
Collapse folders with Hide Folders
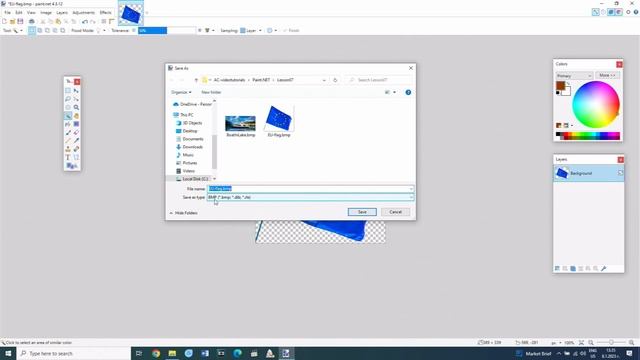pos(184,213)
